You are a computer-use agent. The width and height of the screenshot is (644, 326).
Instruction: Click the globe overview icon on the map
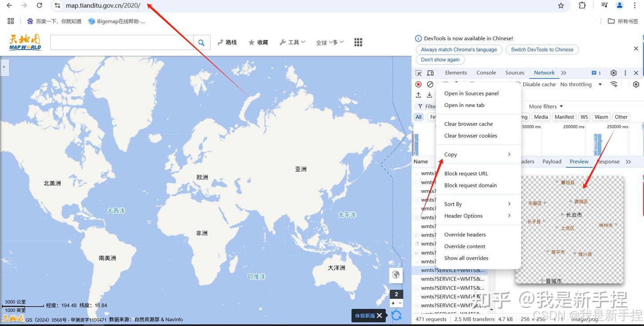(x=396, y=275)
